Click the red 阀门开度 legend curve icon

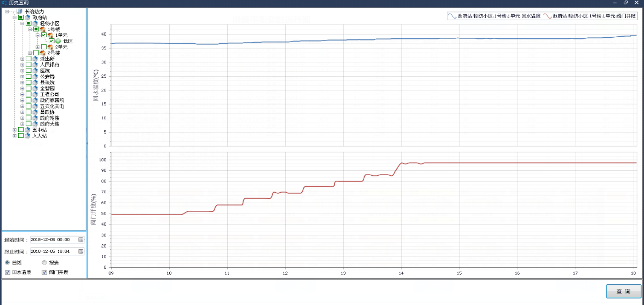coord(547,16)
